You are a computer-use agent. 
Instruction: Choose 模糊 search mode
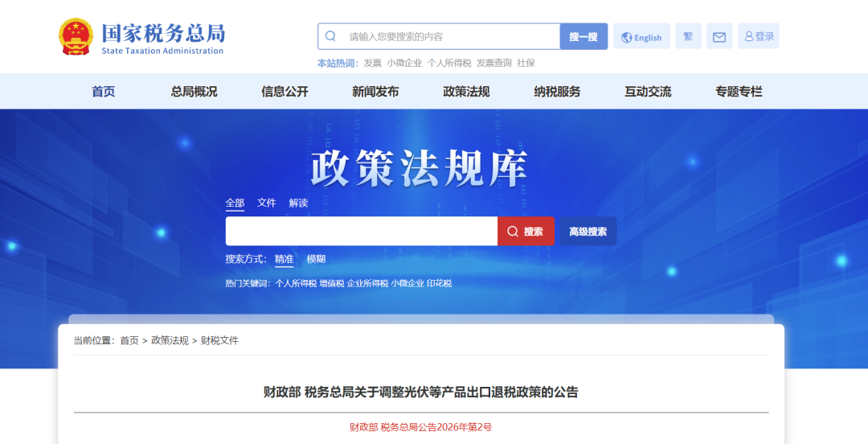316,259
